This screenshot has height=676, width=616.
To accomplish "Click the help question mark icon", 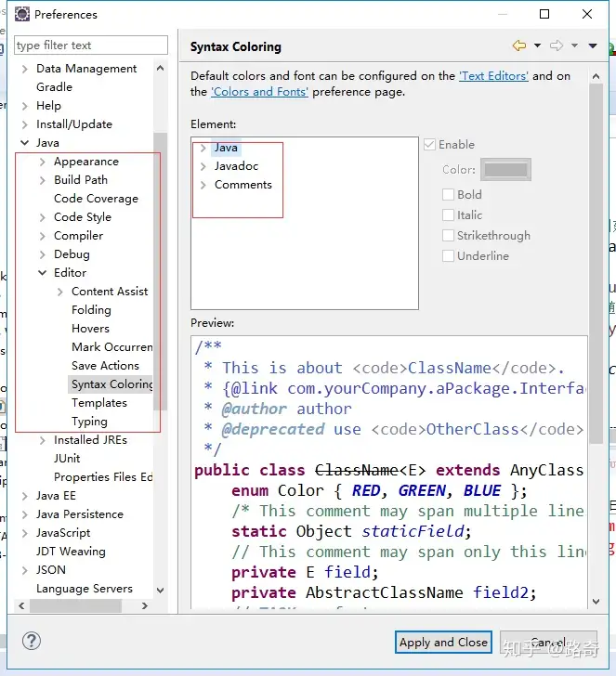I will (x=31, y=641).
